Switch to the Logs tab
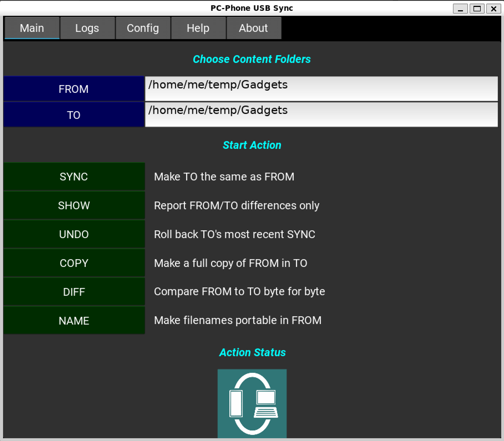The width and height of the screenshot is (504, 441). [87, 28]
